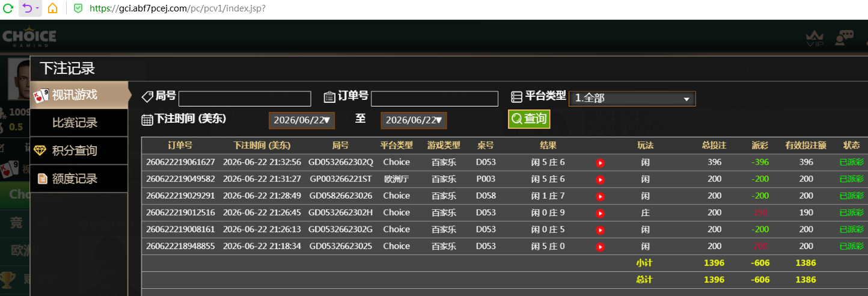The image size is (868, 296).
Task: Click the 总计 grand total label
Action: tap(644, 280)
